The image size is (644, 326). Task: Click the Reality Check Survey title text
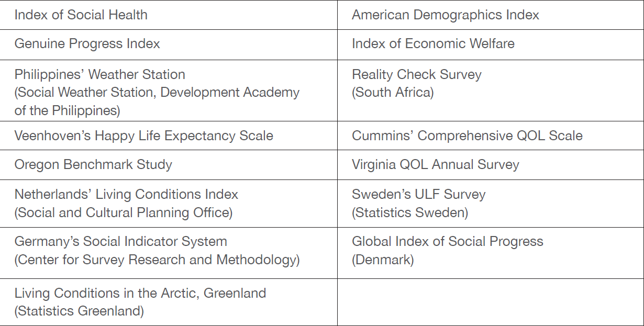coord(416,74)
